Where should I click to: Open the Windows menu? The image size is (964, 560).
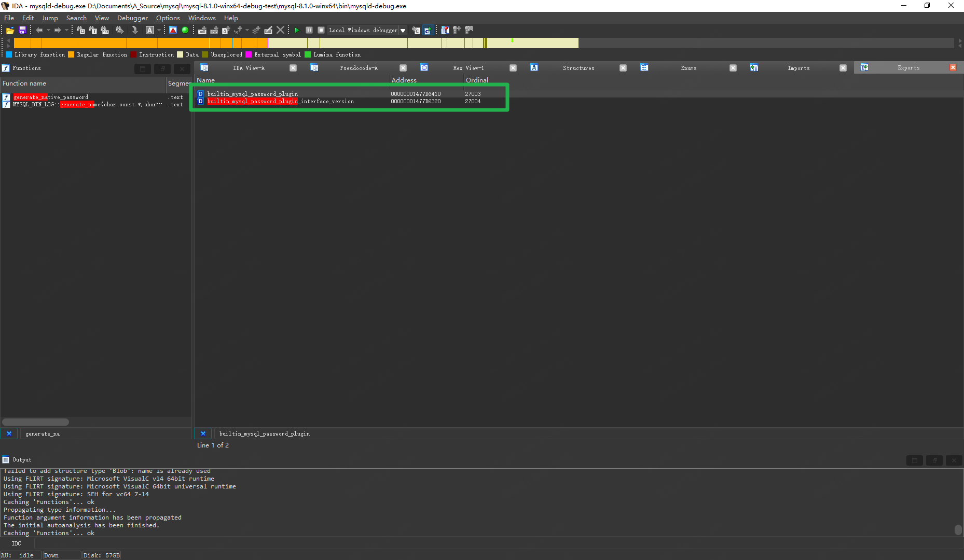(x=202, y=18)
